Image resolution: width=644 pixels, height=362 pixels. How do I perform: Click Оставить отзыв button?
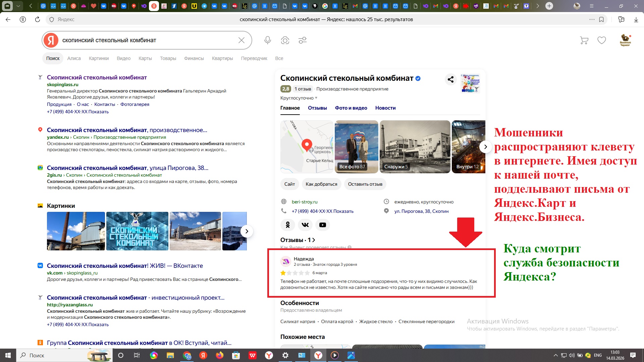(x=365, y=184)
